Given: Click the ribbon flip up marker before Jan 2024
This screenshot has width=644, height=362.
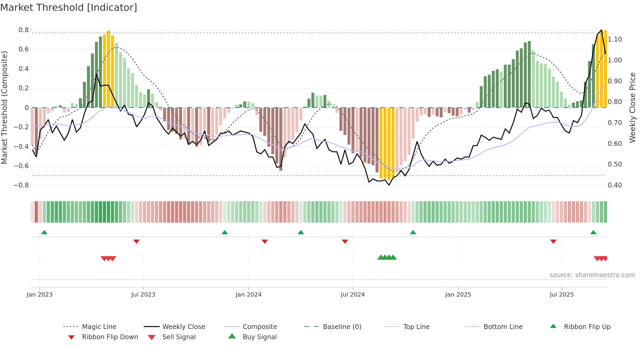Looking at the screenshot, I should pyautogui.click(x=225, y=232).
